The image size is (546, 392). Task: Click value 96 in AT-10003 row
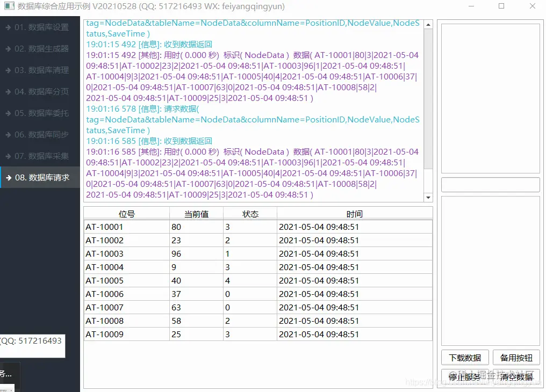coord(196,254)
